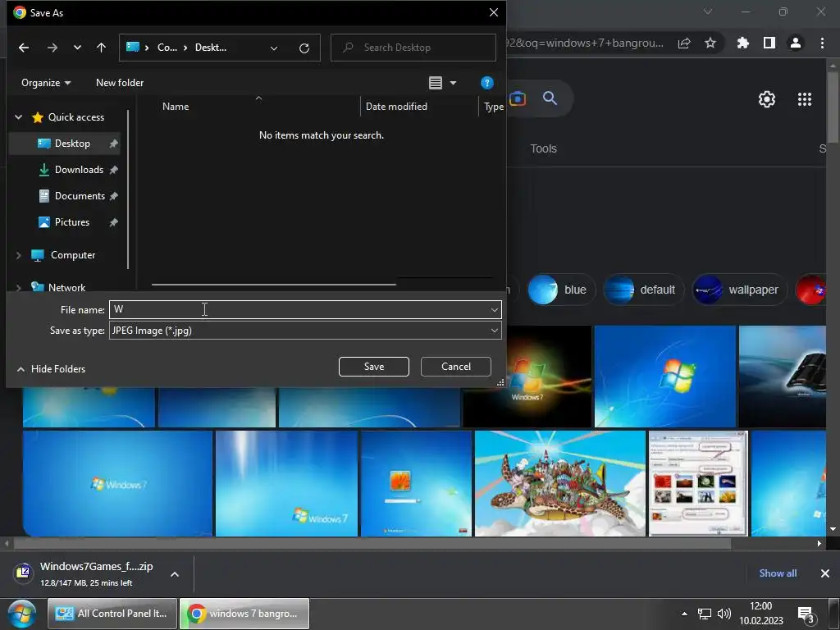Select the default filter chip
840x630 pixels.
[642, 290]
